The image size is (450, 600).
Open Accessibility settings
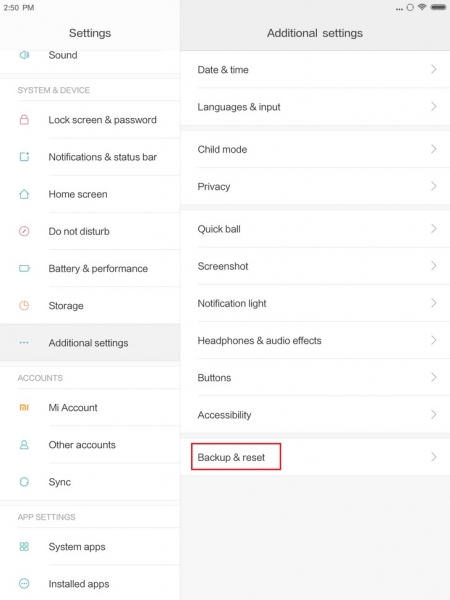315,415
